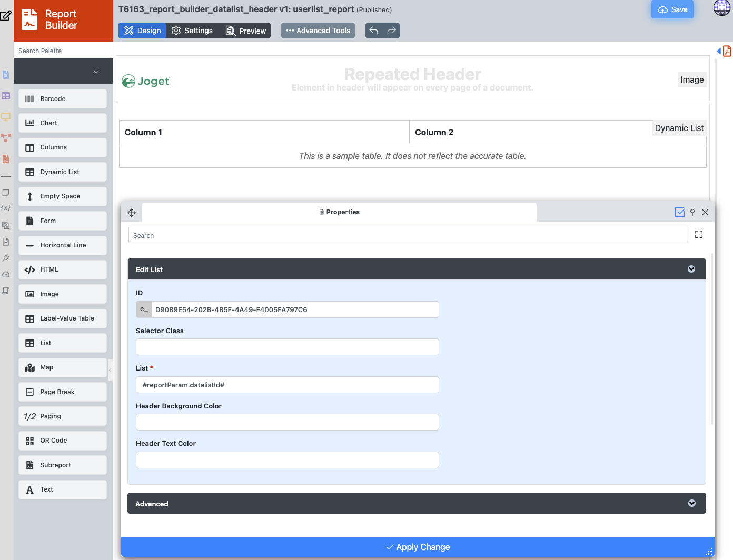Click the properties Search field
Viewport: 733px width, 560px height.
pyautogui.click(x=409, y=235)
